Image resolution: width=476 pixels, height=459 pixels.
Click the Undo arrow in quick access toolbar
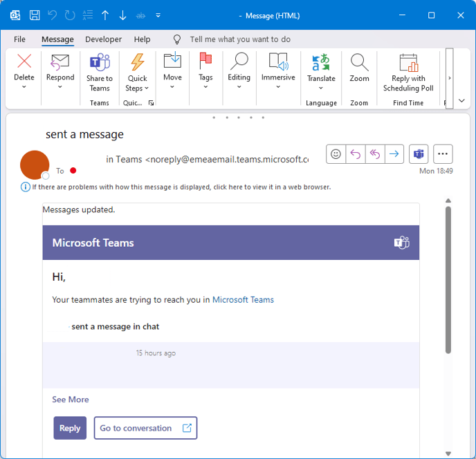tap(52, 15)
